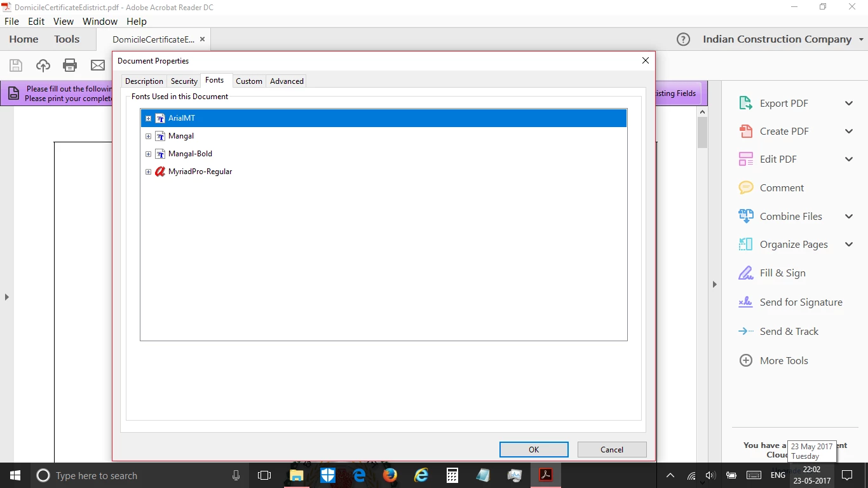Expand the Mangal font entry
868x488 pixels.
click(x=148, y=136)
